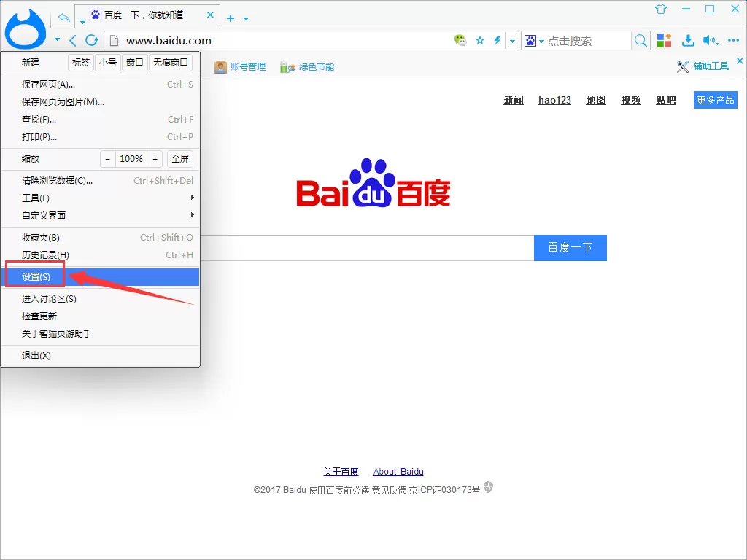Viewport: 747px width, 560px height.
Task: Select 进入讨论区(S) menu item
Action: [100, 299]
